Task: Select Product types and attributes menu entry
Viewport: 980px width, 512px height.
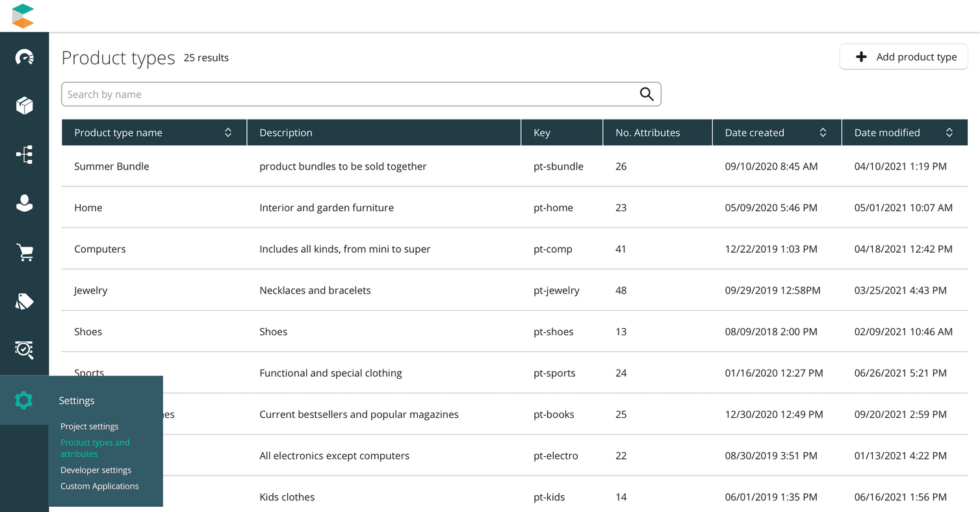Action: coord(95,448)
